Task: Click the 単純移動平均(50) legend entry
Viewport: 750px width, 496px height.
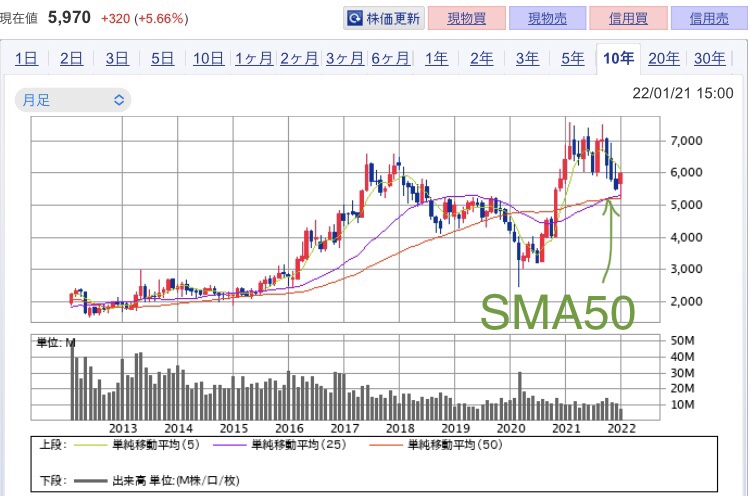Action: point(436,445)
